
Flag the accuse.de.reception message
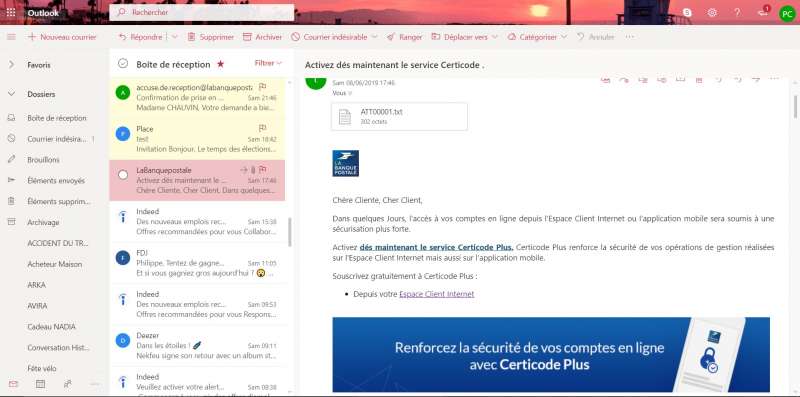point(262,87)
